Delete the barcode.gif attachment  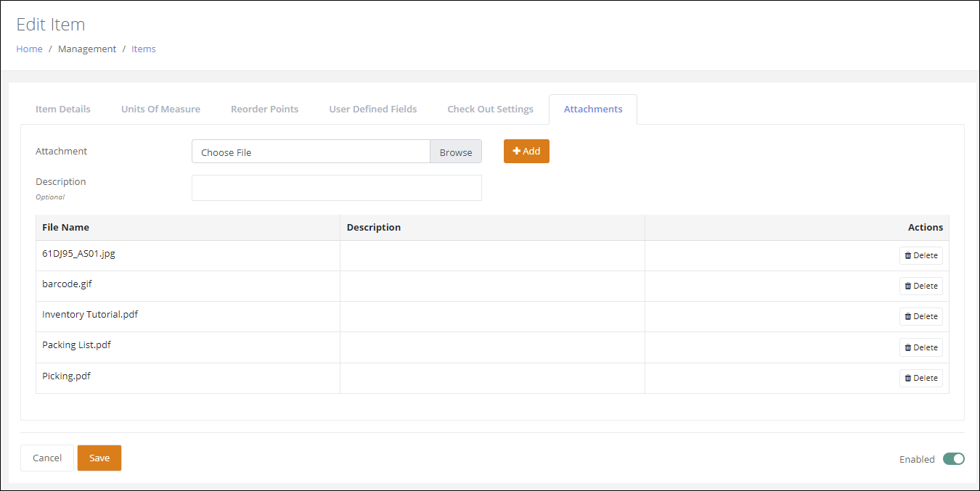coord(920,286)
